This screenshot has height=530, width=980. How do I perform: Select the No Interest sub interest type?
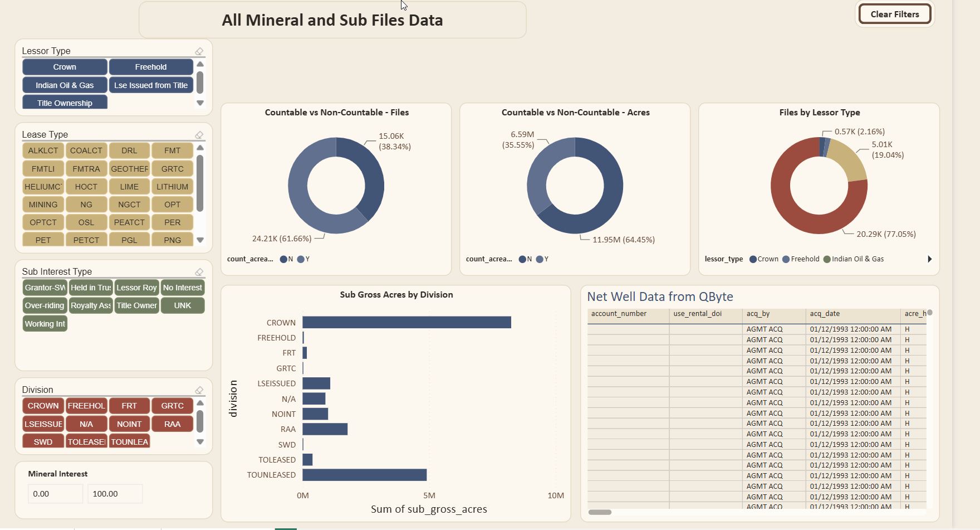click(x=183, y=288)
